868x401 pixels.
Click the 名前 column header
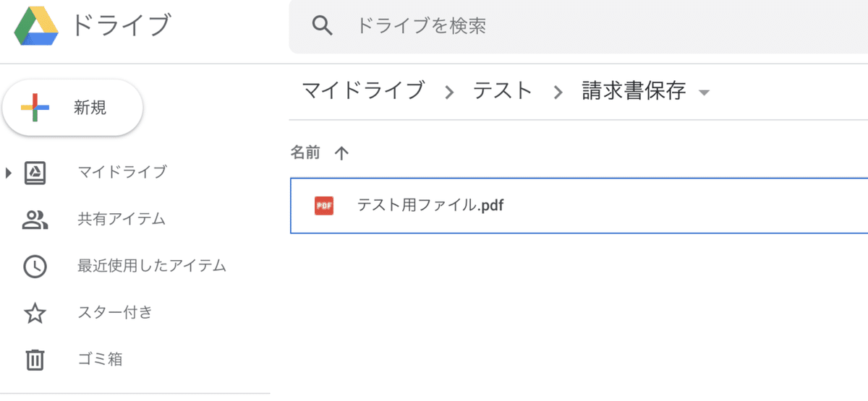point(305,152)
